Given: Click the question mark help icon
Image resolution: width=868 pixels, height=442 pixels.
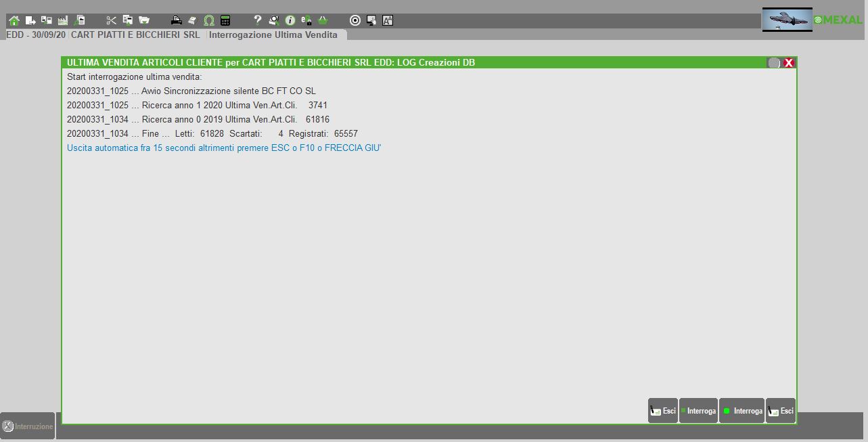Looking at the screenshot, I should 257,20.
